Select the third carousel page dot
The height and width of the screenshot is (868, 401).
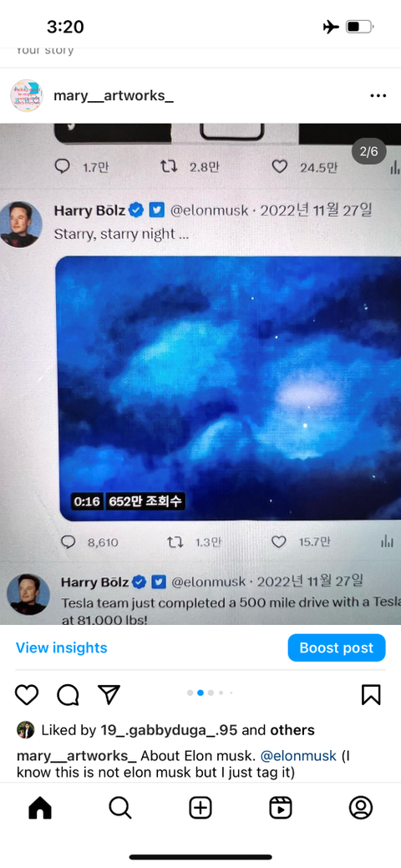click(211, 693)
